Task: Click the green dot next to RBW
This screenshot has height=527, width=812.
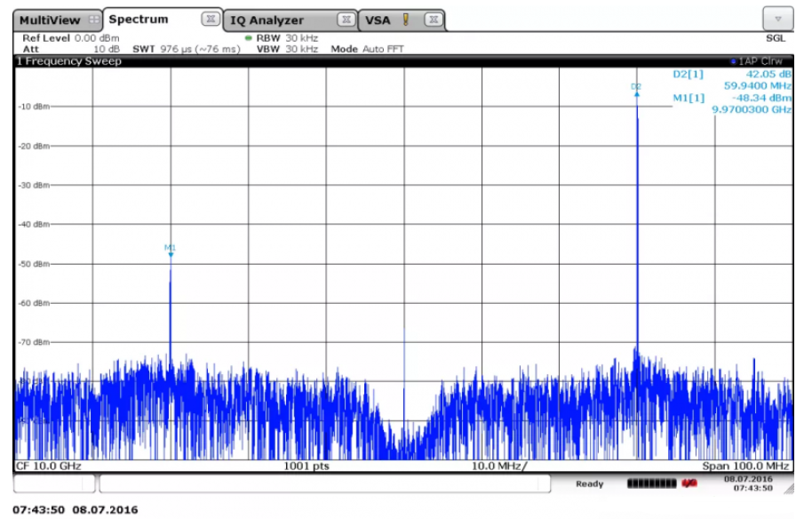Action: (248, 38)
